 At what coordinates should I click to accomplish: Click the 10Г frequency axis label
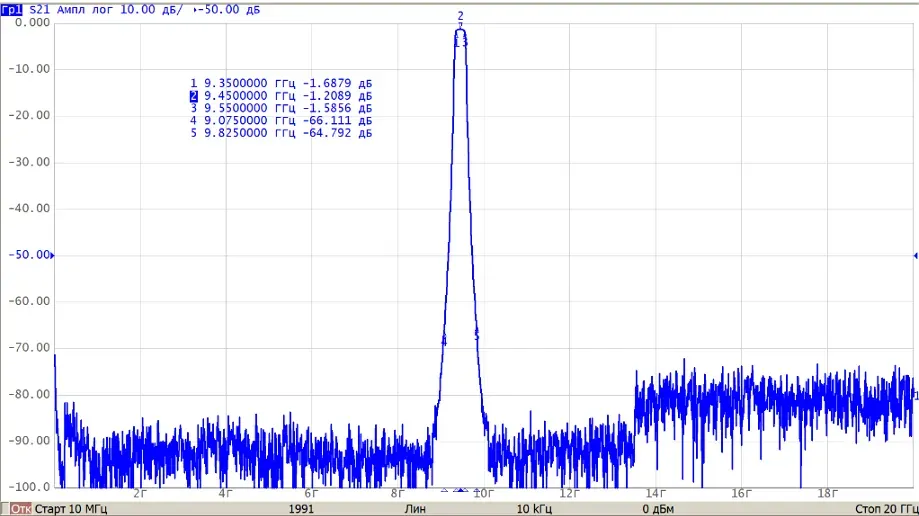(x=484, y=493)
